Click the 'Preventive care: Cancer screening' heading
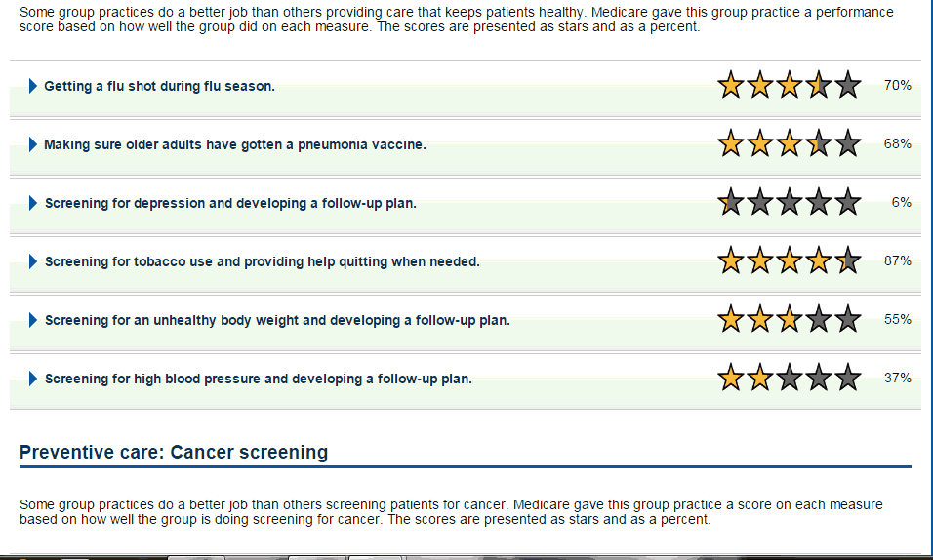Screen dimensions: 933x560 [x=174, y=453]
